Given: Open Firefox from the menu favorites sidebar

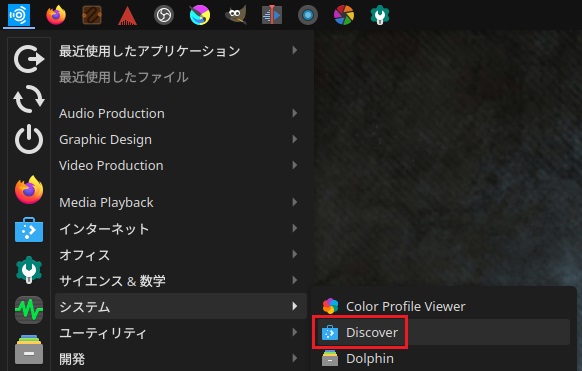Looking at the screenshot, I should point(29,190).
